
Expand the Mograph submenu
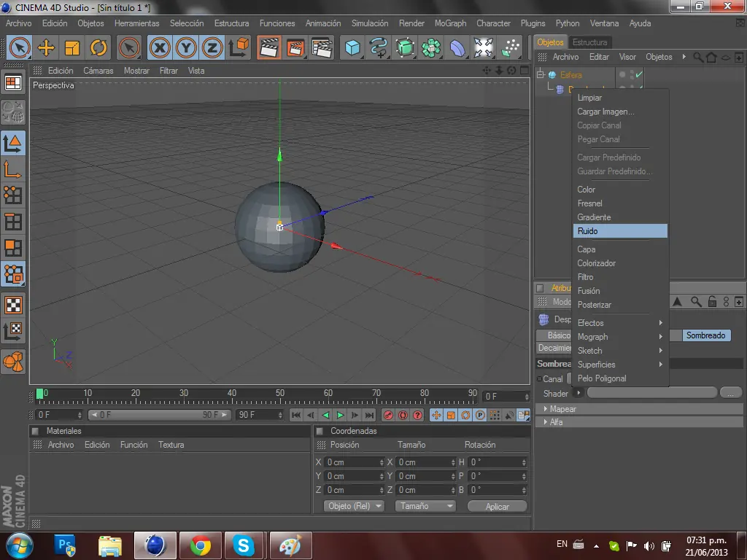[620, 337]
